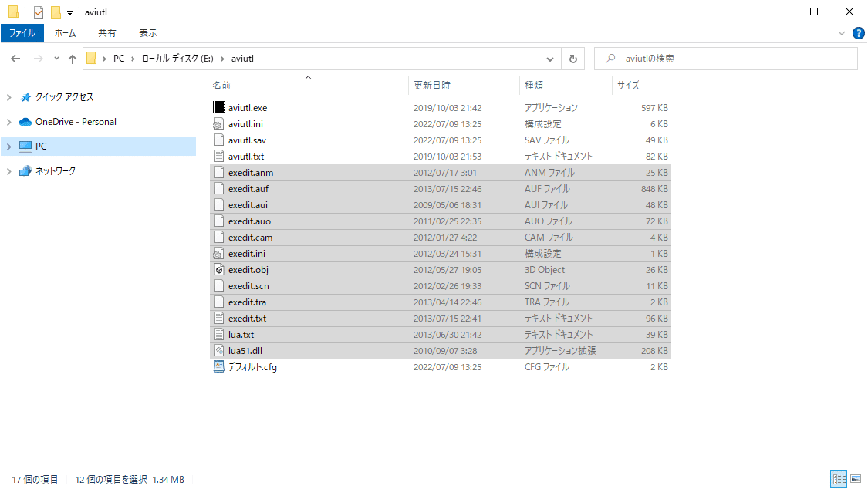Open dropdown after PC in address path
Image resolution: width=868 pixels, height=489 pixels.
[133, 59]
